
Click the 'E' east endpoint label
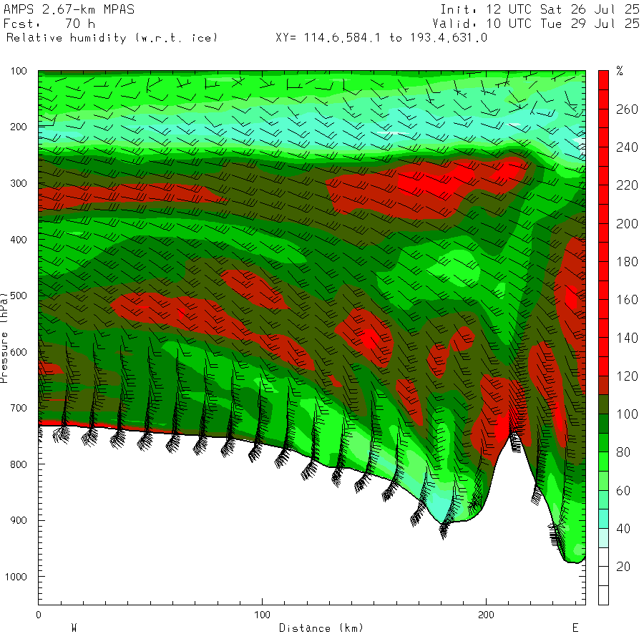pyautogui.click(x=575, y=628)
